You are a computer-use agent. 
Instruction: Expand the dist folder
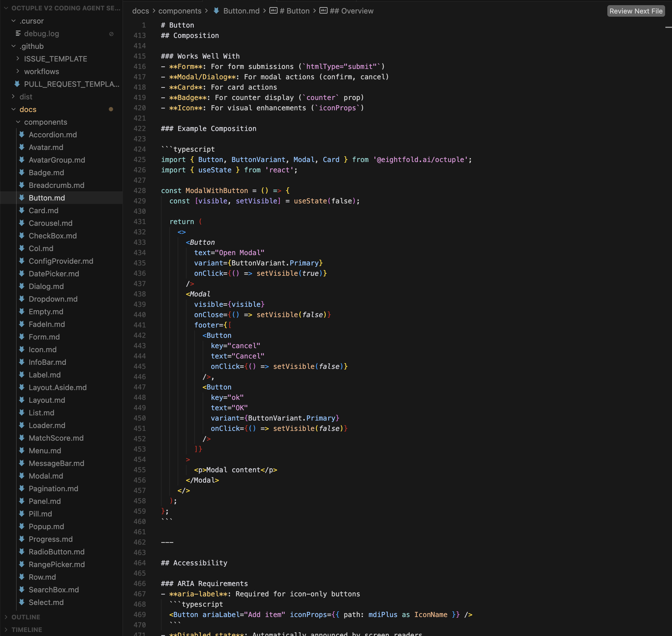coord(14,97)
